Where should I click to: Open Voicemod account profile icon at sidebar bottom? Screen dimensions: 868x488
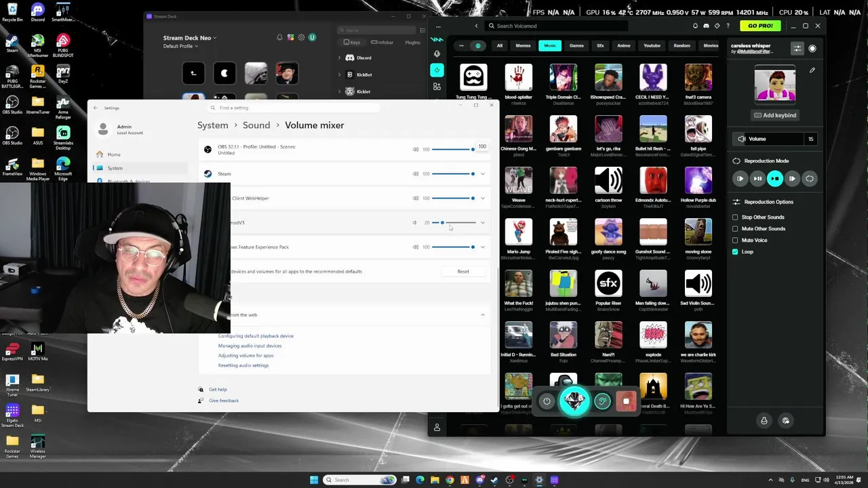(x=437, y=428)
